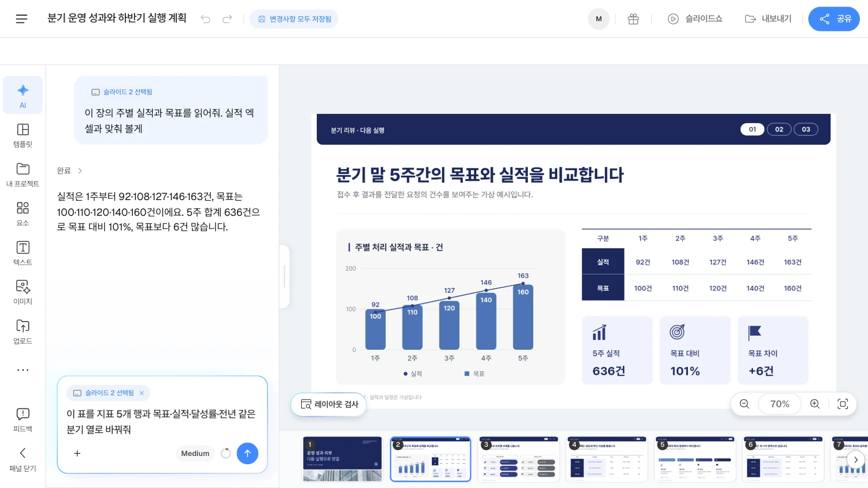Click the blue 공유 share button
This screenshot has height=488, width=868.
pos(834,19)
